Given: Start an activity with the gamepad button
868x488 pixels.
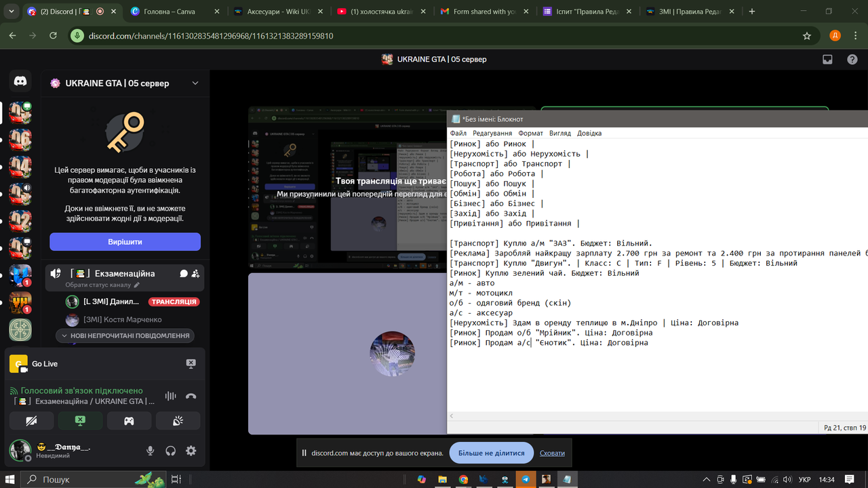Looking at the screenshot, I should (129, 421).
